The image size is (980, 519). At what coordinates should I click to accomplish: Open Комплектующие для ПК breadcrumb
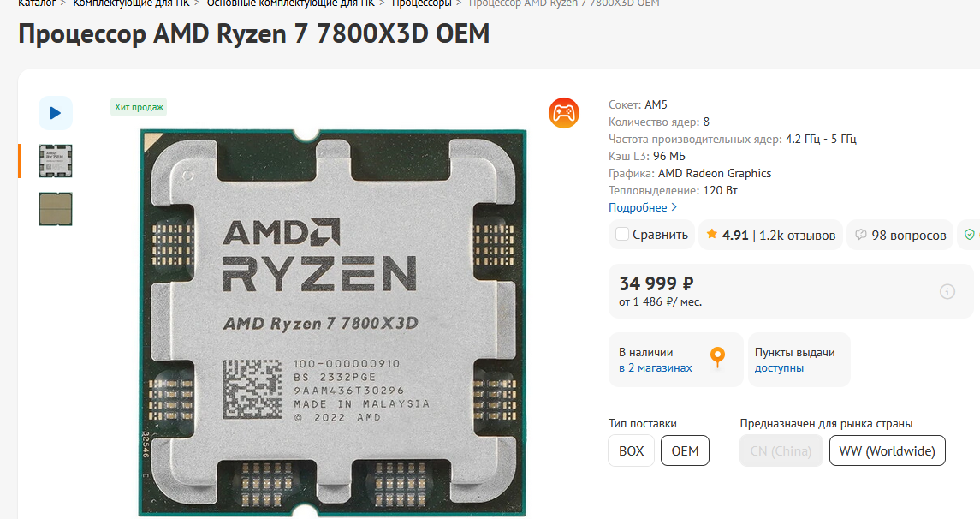coord(131,3)
